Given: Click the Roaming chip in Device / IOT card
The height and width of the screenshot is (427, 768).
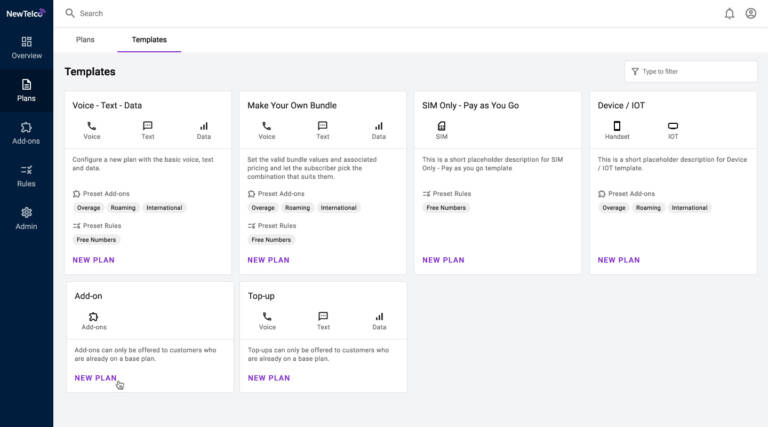Looking at the screenshot, I should tap(648, 208).
